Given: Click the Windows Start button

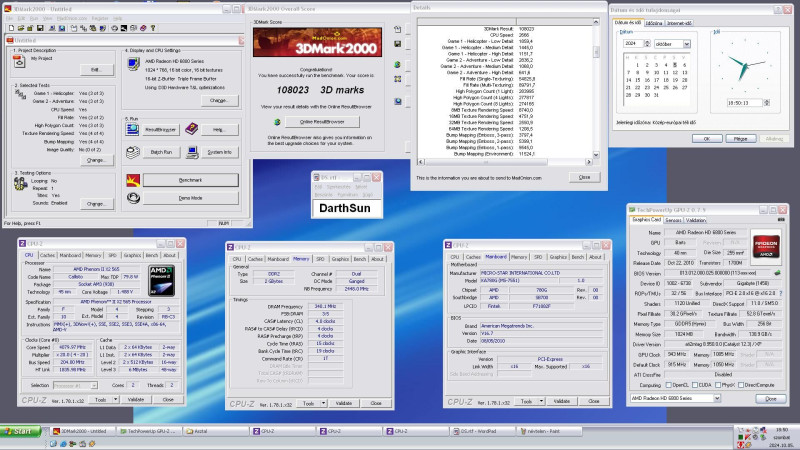Looking at the screenshot, I should point(21,431).
